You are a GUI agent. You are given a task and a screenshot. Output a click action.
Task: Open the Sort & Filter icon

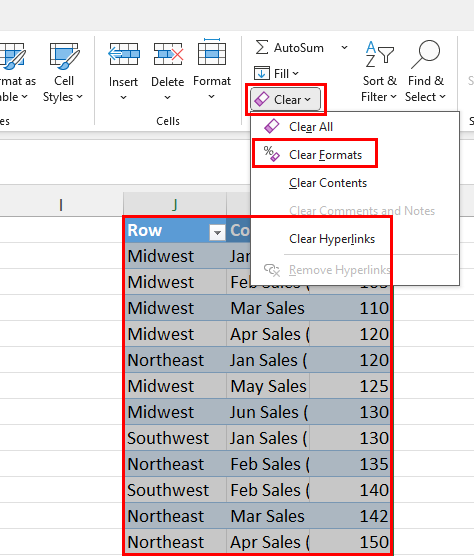pos(379,54)
